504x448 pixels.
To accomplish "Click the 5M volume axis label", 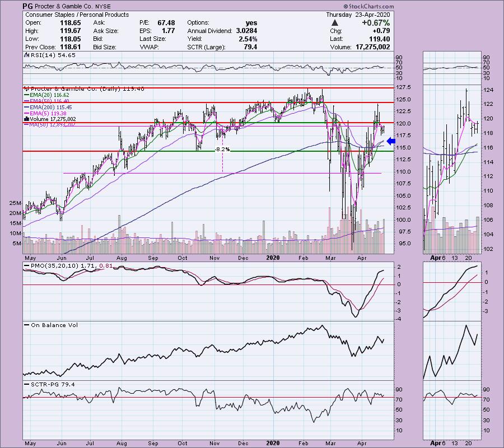I will tap(17, 244).
